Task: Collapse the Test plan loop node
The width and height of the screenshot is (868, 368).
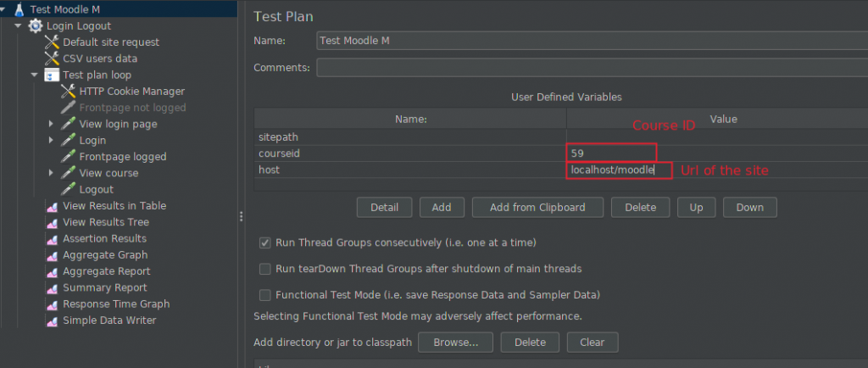Action: (x=34, y=75)
